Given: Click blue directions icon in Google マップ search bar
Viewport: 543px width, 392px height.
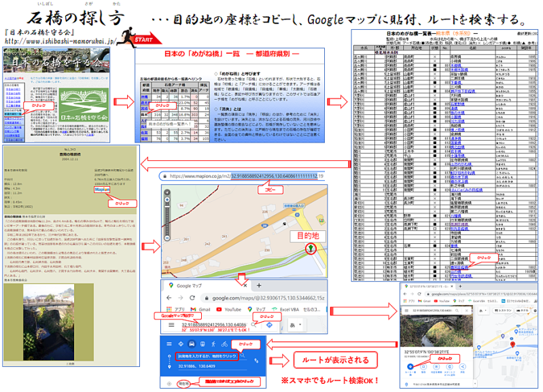Looking at the screenshot, I should [269, 325].
